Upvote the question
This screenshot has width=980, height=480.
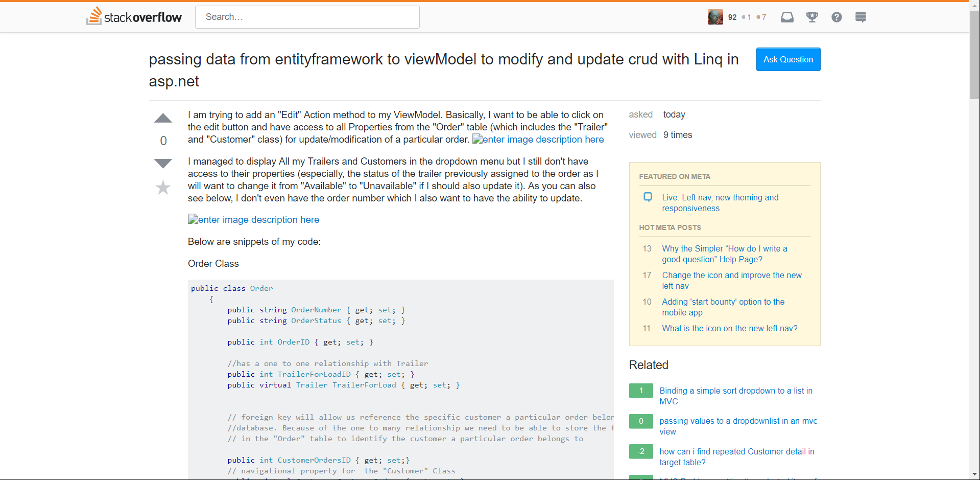162,118
